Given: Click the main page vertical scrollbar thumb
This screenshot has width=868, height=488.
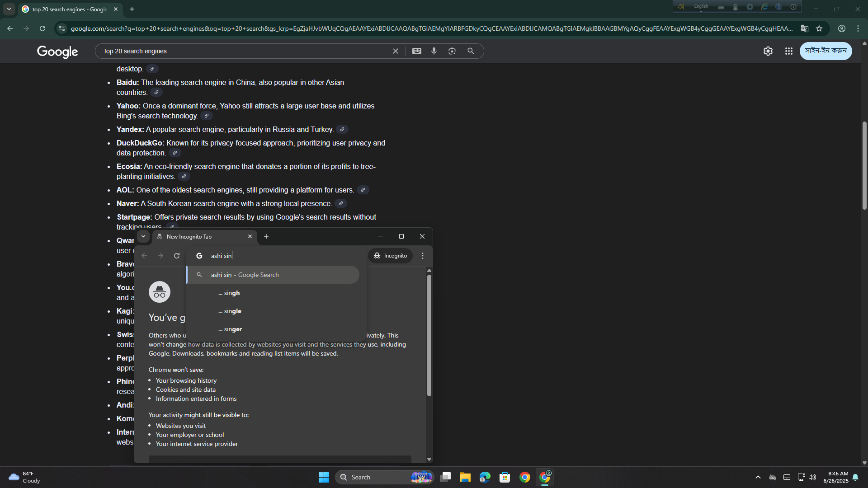Looking at the screenshot, I should (x=864, y=165).
